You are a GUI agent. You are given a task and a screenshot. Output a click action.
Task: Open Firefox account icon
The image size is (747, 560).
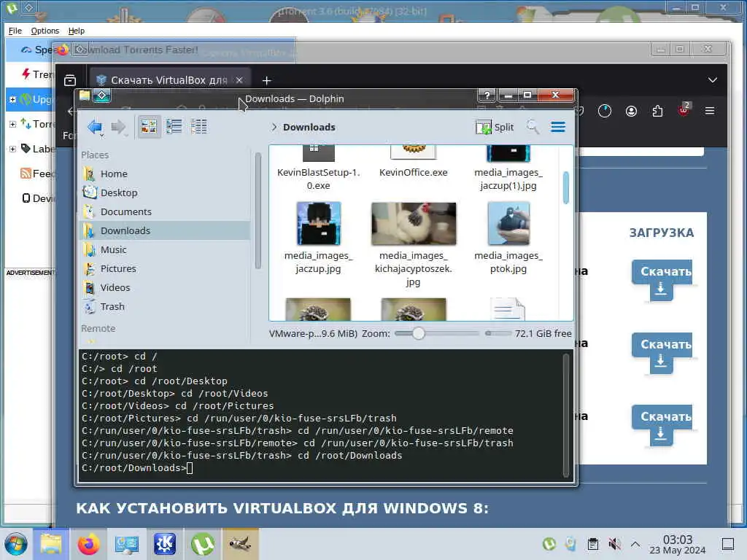point(631,112)
